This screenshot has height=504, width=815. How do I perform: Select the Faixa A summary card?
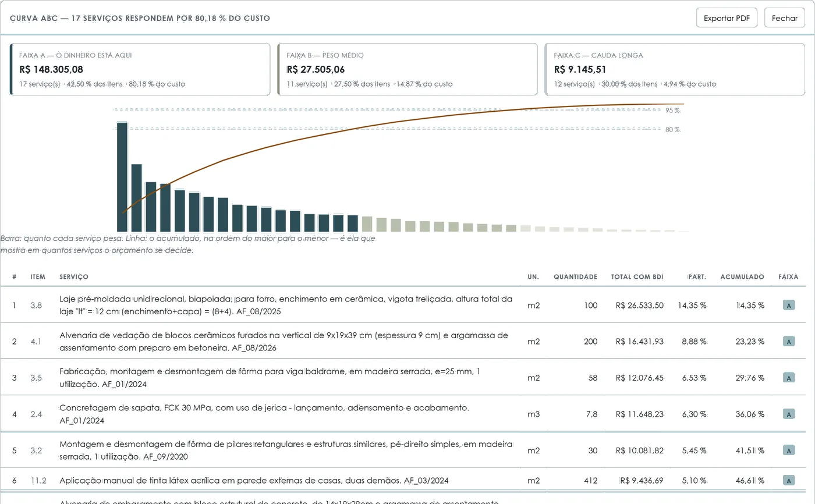[140, 69]
